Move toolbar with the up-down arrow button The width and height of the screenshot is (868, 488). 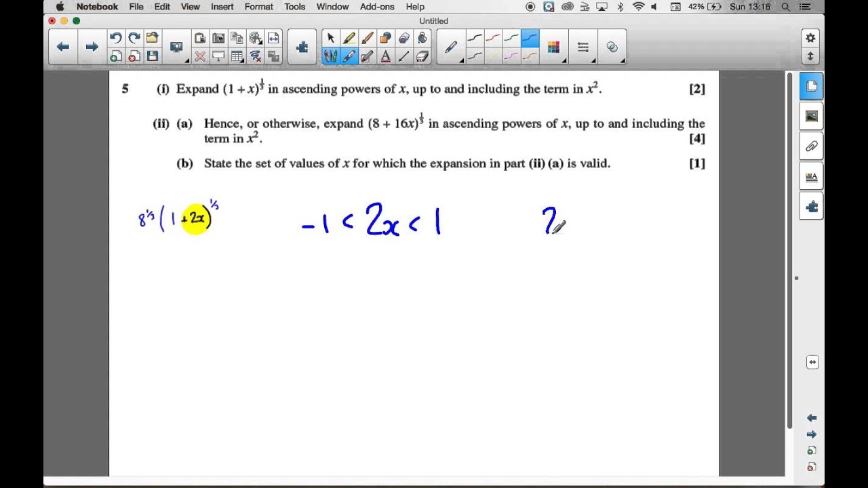(x=810, y=56)
